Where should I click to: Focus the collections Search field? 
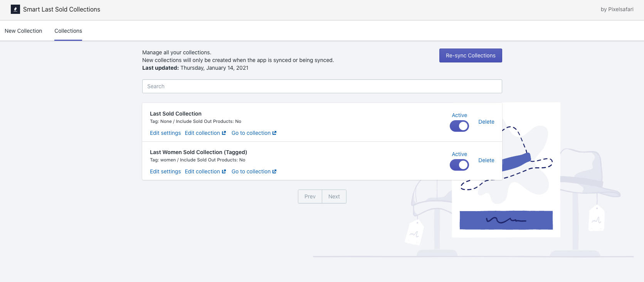[322, 86]
